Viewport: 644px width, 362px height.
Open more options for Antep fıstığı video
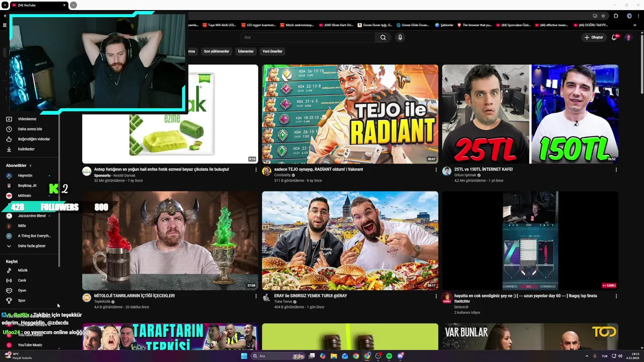click(256, 170)
